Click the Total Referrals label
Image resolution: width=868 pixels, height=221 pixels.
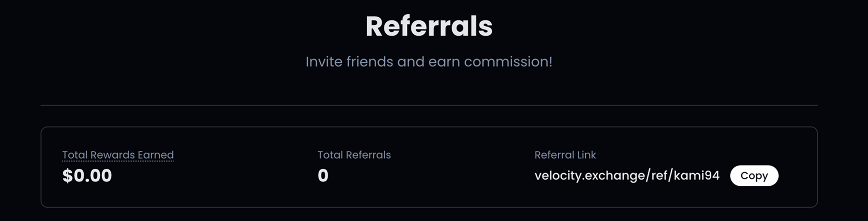click(354, 155)
